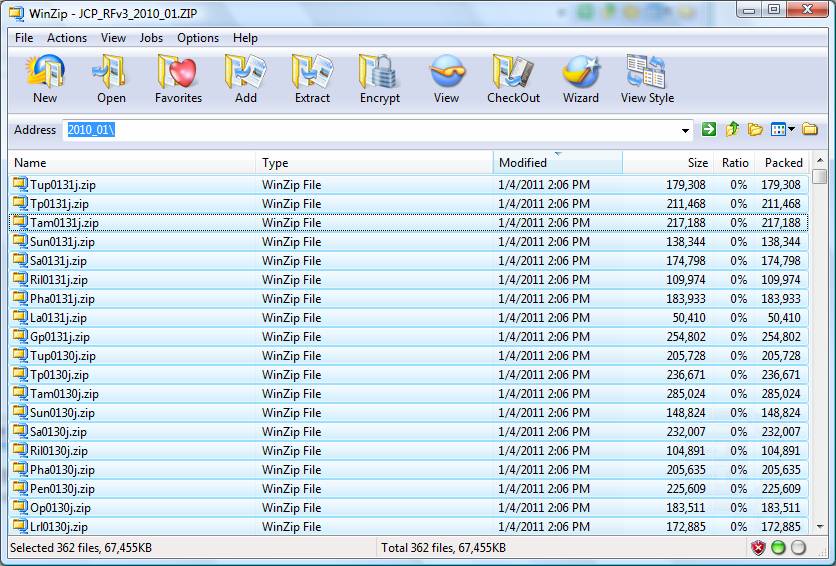This screenshot has width=836, height=566.
Task: Select the Pha0131j.zip file name
Action: (62, 298)
